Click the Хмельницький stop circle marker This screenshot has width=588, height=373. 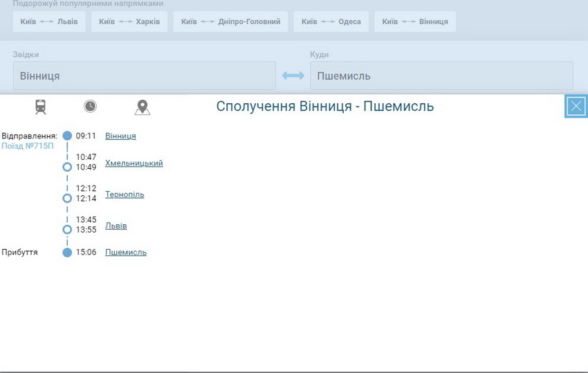(x=67, y=167)
